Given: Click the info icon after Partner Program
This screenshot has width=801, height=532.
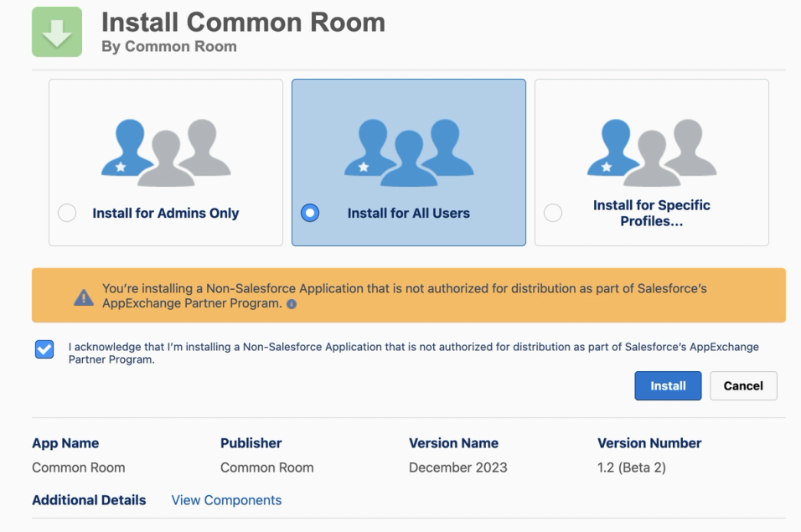Looking at the screenshot, I should 292,304.
